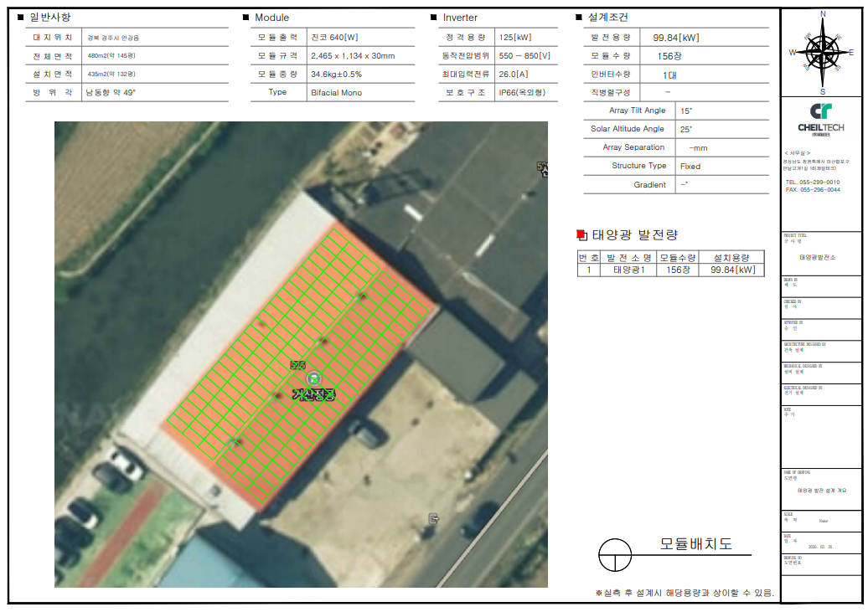Select the 발전용량 value 99.84[kW] cell
The height and width of the screenshot is (612, 868).
click(675, 38)
